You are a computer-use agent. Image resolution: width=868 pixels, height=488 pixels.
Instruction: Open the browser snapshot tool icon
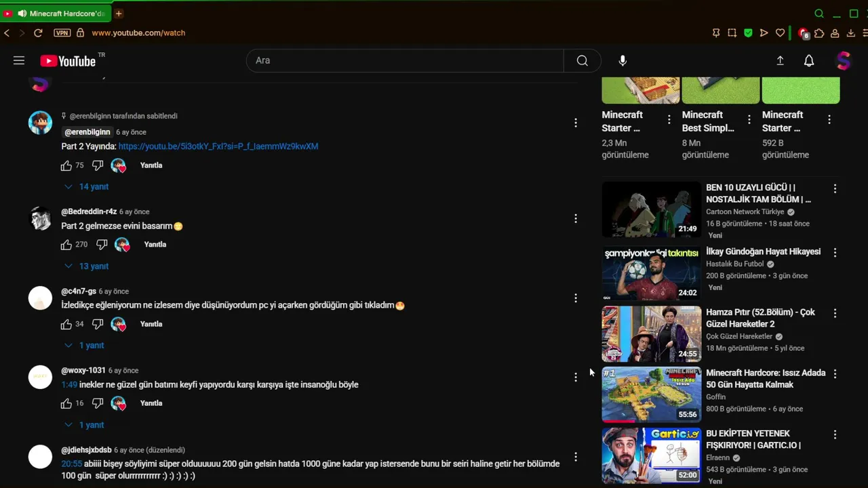click(732, 33)
